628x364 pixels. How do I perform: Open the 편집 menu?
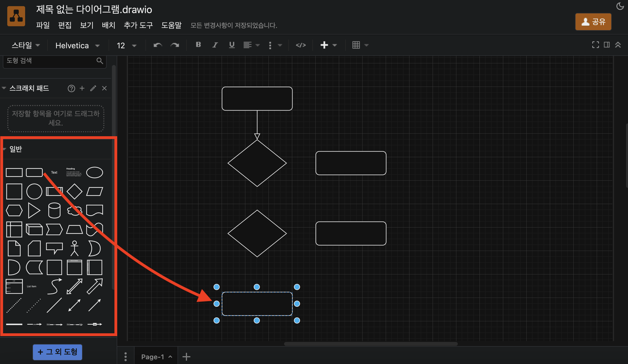point(65,25)
